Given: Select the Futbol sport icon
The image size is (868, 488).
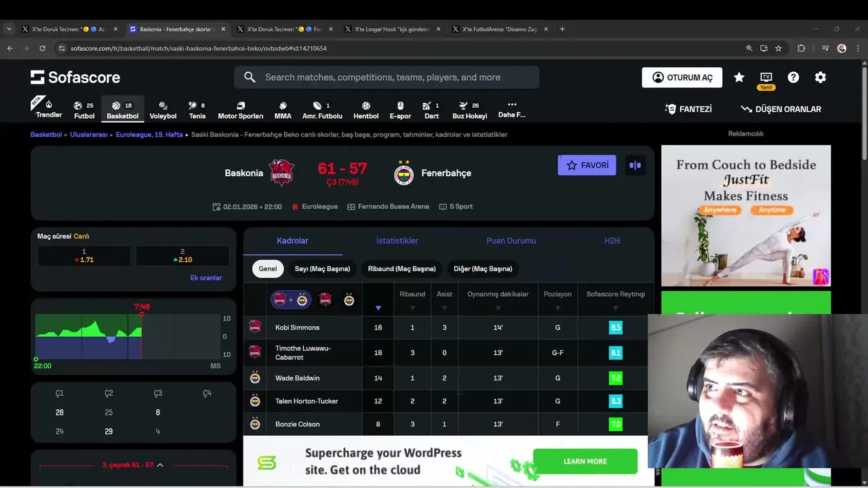Looking at the screenshot, I should pos(84,110).
